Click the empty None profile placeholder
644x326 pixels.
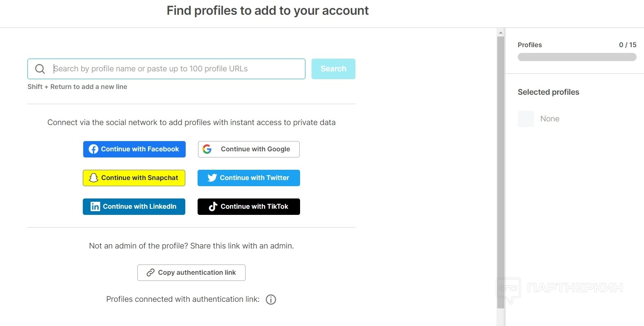coord(526,119)
